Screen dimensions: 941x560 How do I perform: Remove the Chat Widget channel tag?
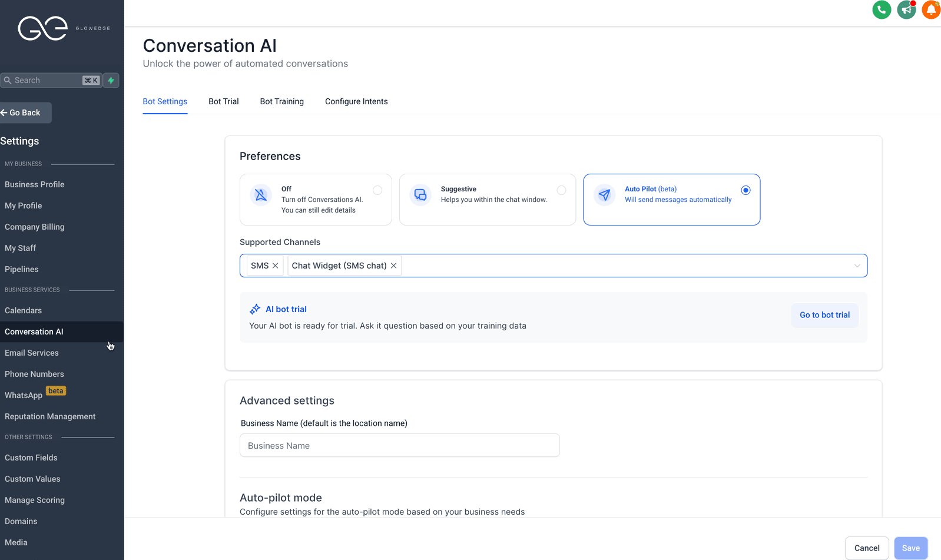tap(394, 266)
